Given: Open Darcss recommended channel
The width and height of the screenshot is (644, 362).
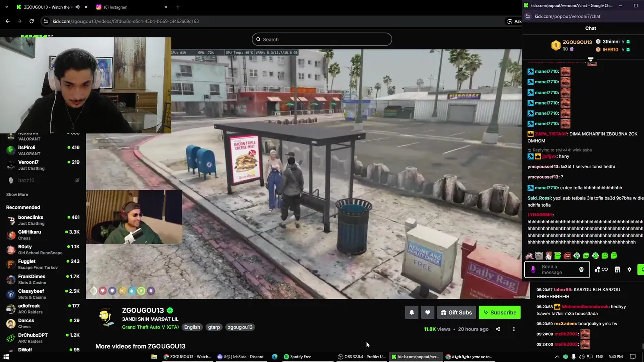Looking at the screenshot, I should (43, 323).
